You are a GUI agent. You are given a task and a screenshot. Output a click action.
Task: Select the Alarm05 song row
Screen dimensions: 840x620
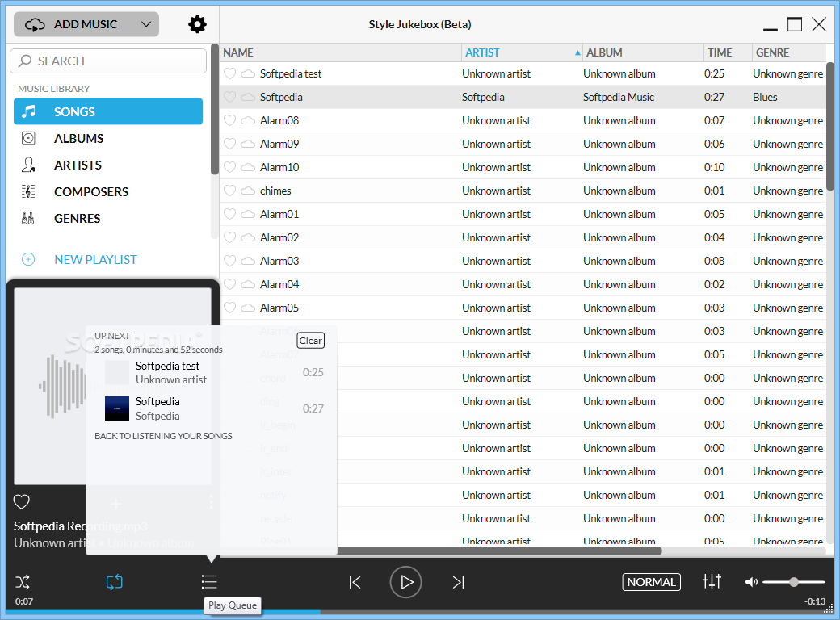coord(523,308)
